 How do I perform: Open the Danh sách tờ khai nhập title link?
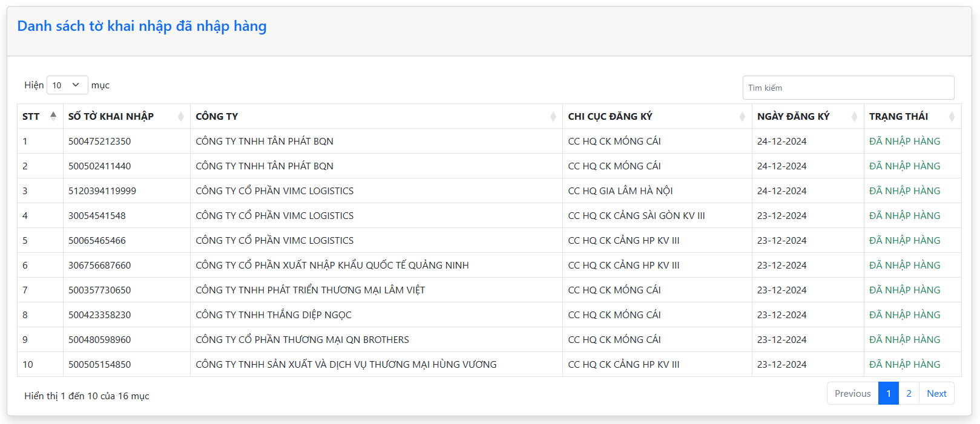pos(142,26)
